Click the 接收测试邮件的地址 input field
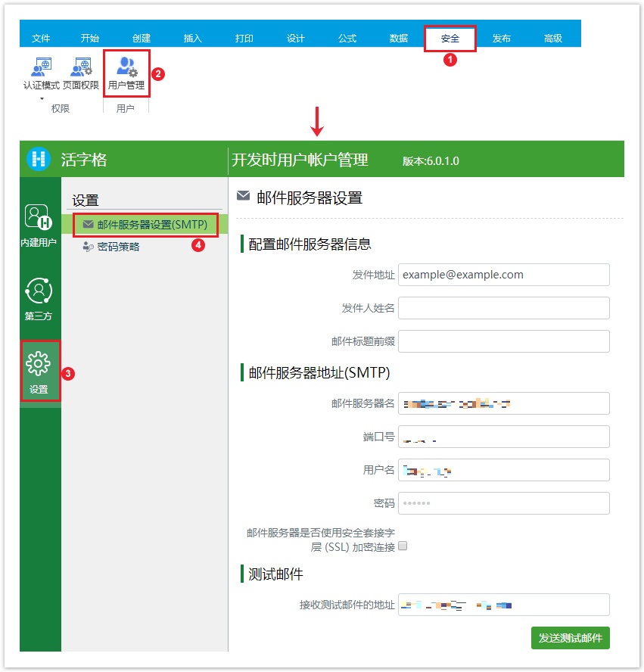The width and height of the screenshot is (644, 672). 504,605
